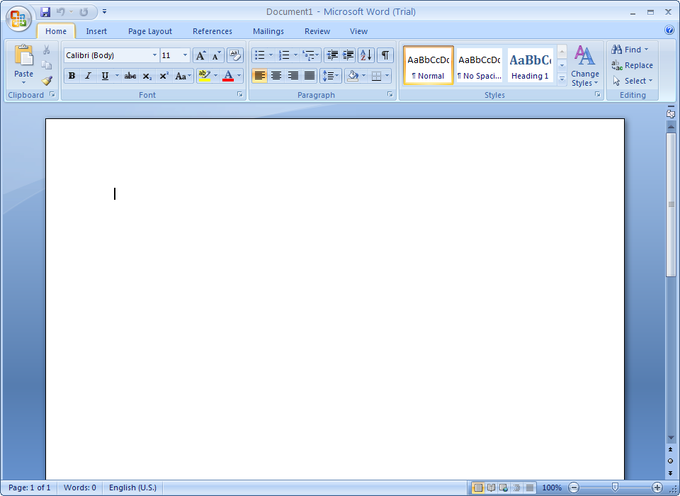This screenshot has height=496, width=680.
Task: Expand the numbering list dropdown arrow
Action: tap(296, 55)
